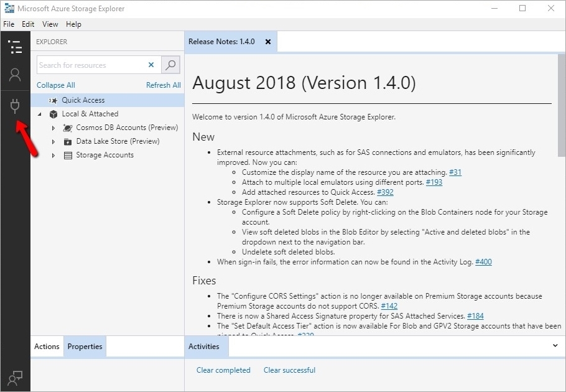The image size is (566, 392).
Task: Open the Send Feedback icon
Action: (x=15, y=377)
